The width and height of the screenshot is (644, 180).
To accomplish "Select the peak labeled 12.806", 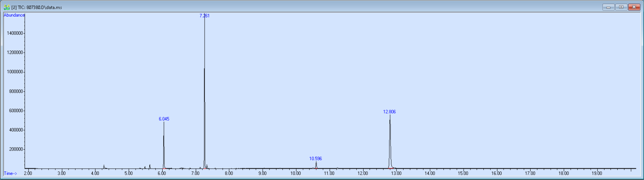I will (390, 112).
